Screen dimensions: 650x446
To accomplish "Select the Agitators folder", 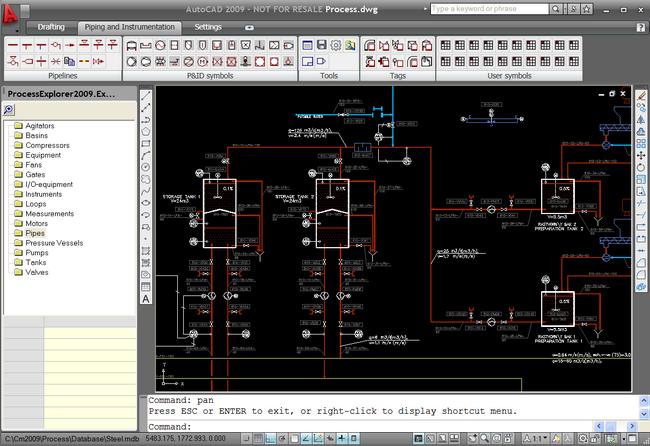I will click(40, 126).
